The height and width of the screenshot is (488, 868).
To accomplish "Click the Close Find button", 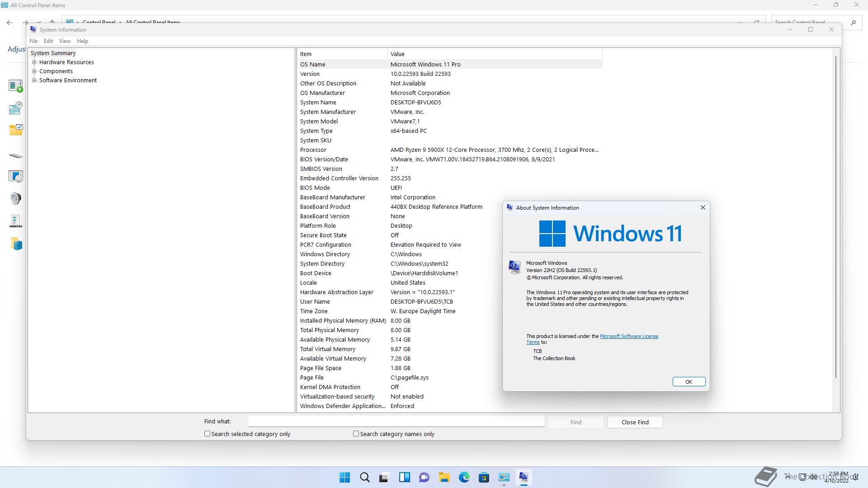I will pyautogui.click(x=635, y=422).
